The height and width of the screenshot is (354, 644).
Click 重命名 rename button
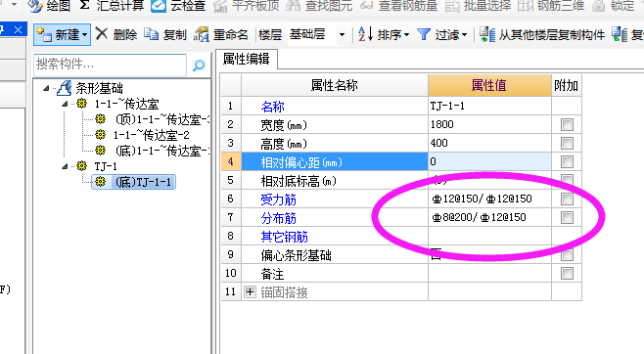point(221,34)
